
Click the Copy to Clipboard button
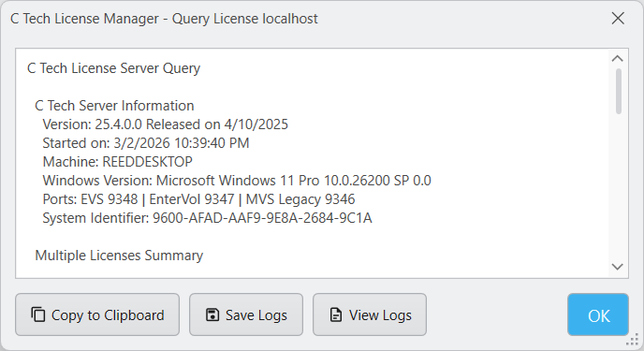97,314
